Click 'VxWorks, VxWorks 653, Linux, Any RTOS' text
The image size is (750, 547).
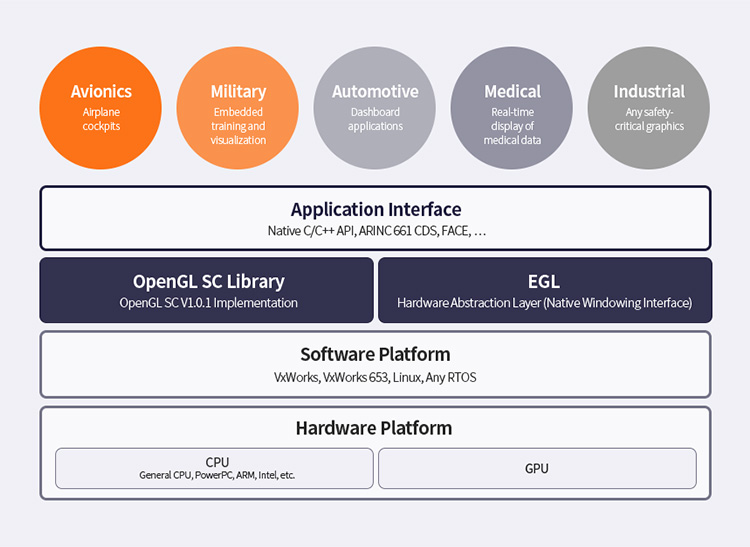(x=375, y=377)
